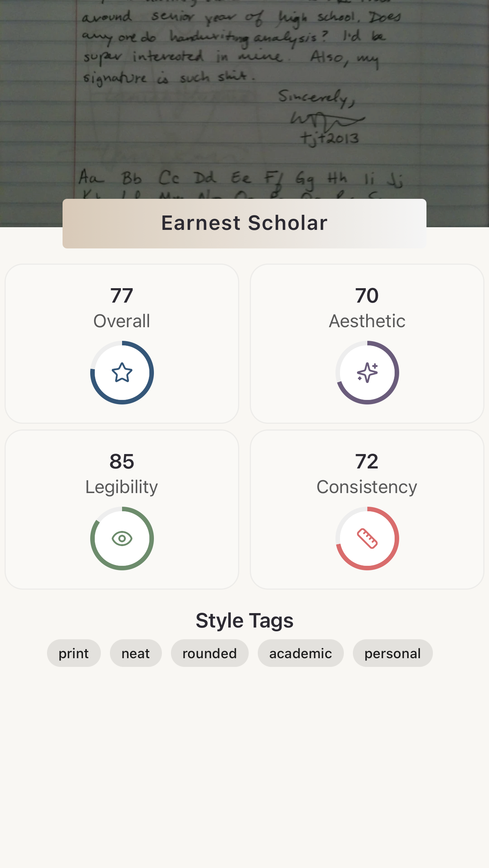The width and height of the screenshot is (489, 868).
Task: Tap the Consistency score number 72
Action: coord(367,461)
